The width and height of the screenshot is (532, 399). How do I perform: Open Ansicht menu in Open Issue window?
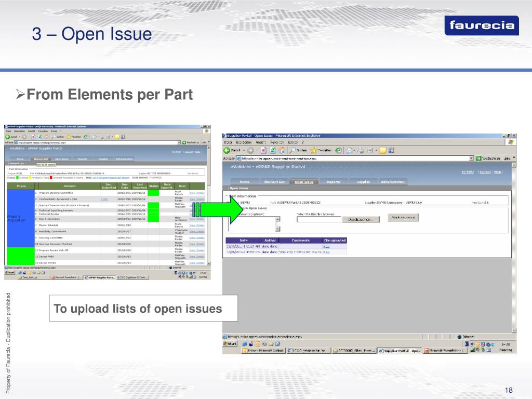261,142
